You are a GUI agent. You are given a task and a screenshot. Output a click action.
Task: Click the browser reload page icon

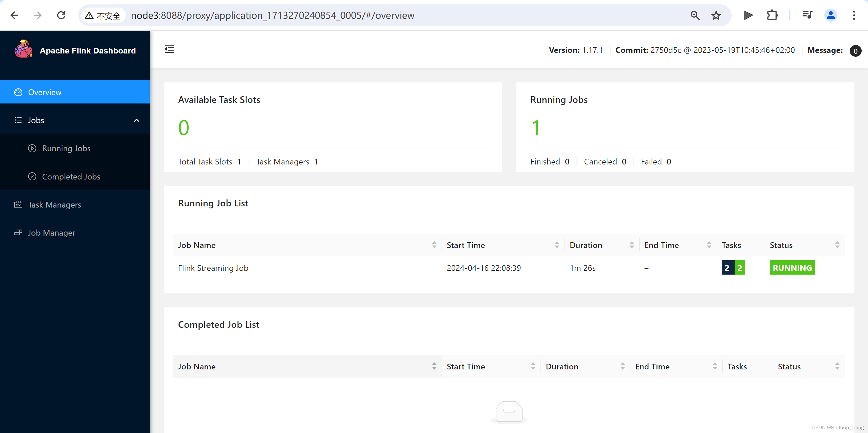coord(61,15)
